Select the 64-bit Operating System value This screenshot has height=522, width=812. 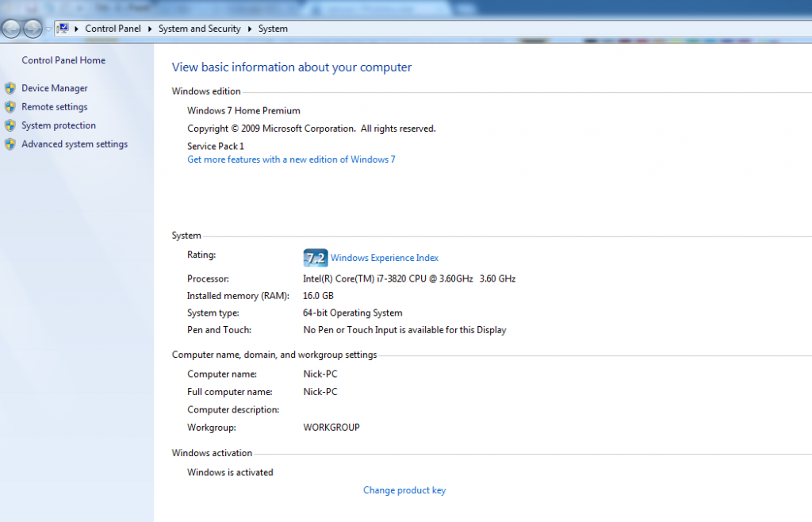353,313
